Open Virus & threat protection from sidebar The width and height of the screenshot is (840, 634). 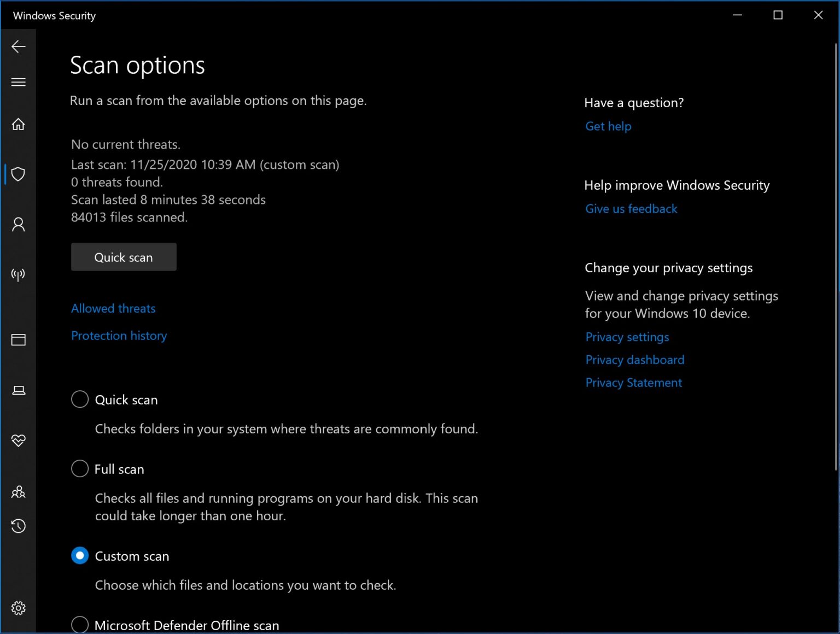pos(19,174)
